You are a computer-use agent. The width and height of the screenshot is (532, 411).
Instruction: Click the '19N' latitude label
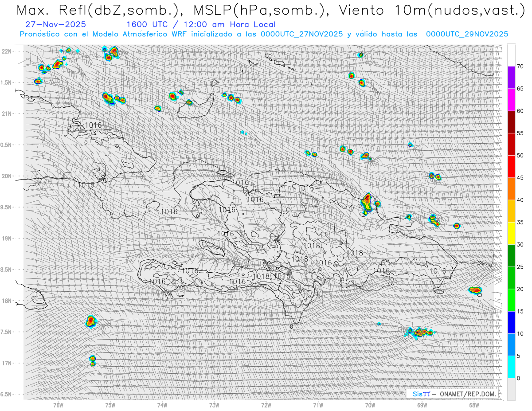[x=7, y=239]
